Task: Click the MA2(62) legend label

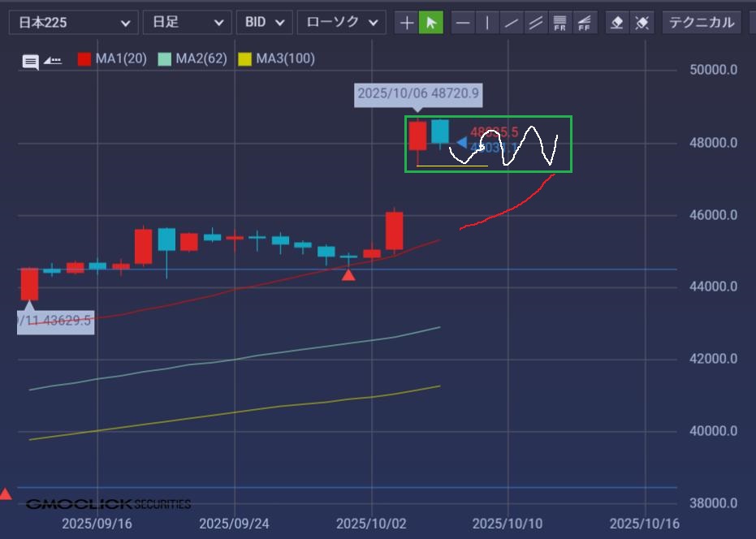Action: click(201, 59)
